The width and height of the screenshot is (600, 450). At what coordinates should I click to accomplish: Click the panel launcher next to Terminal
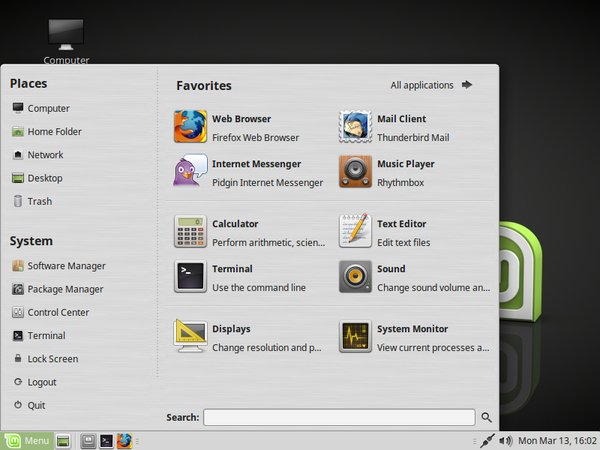pyautogui.click(x=88, y=441)
